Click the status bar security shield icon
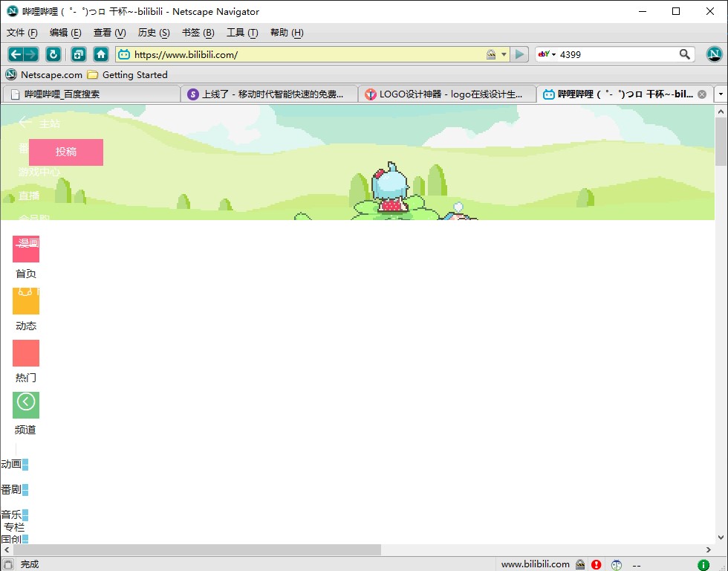 click(x=580, y=564)
